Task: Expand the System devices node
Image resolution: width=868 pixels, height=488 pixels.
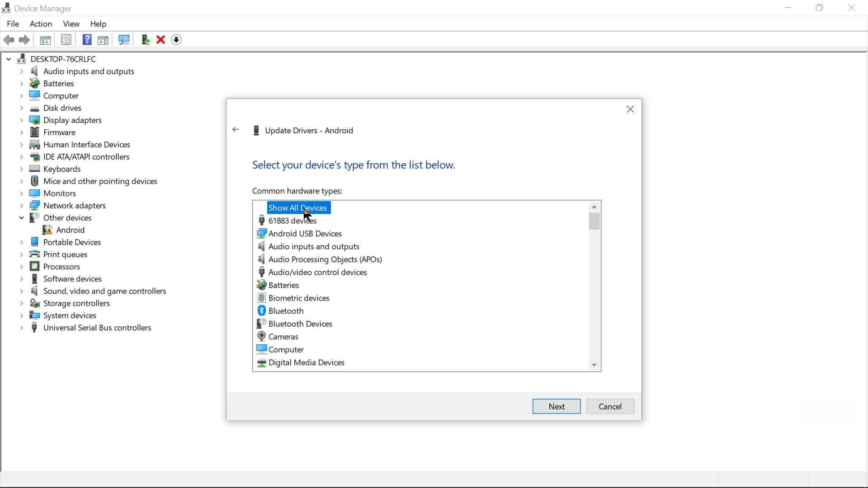Action: [21, 315]
